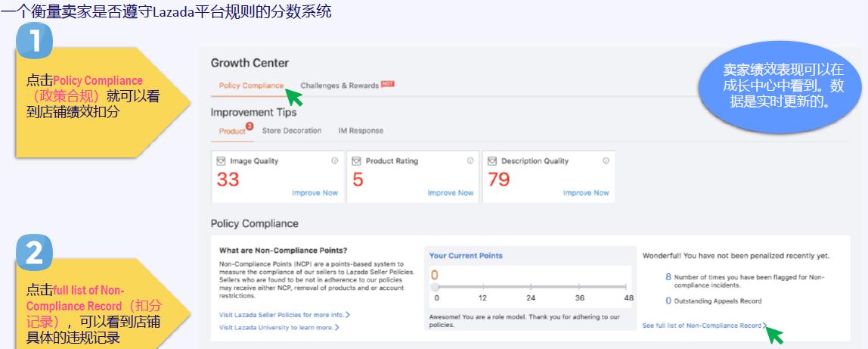Open Visit Lazada University link
This screenshot has height=349, width=868.
[279, 327]
